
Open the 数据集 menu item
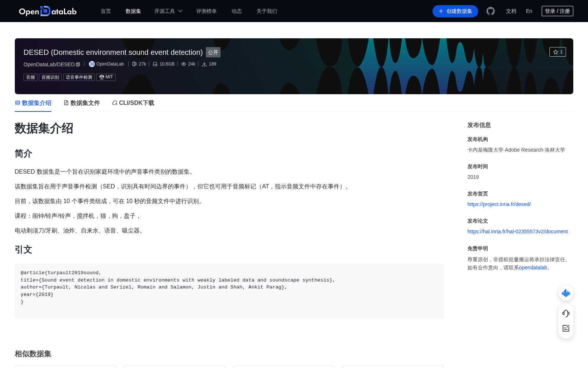click(133, 11)
